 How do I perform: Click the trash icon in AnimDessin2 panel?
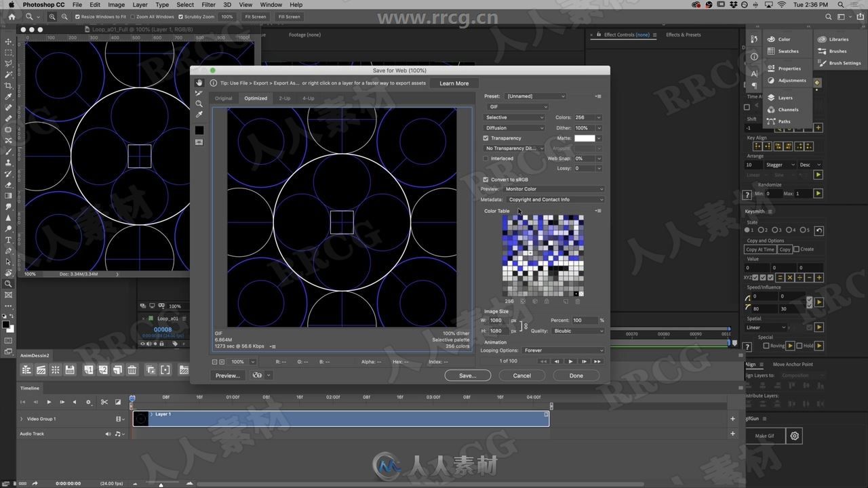(132, 369)
